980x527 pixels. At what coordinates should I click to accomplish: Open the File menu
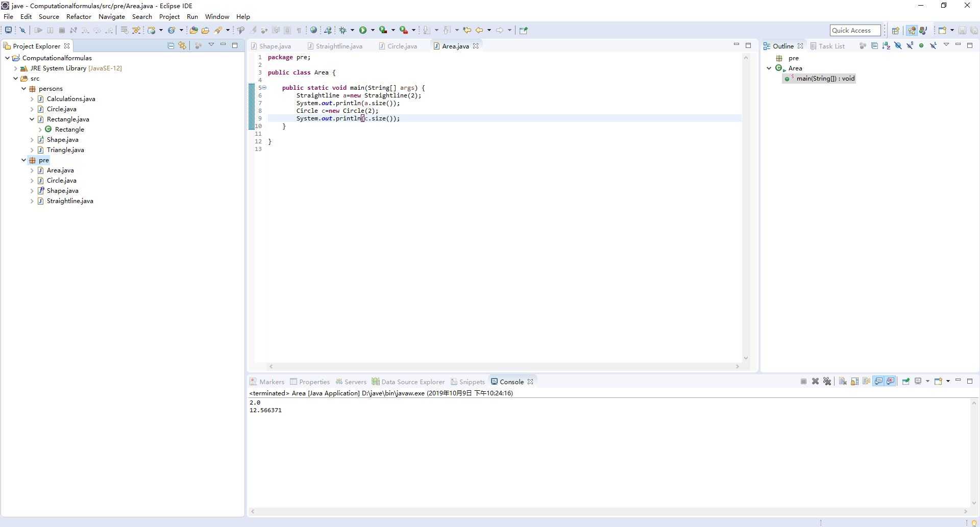pyautogui.click(x=8, y=16)
